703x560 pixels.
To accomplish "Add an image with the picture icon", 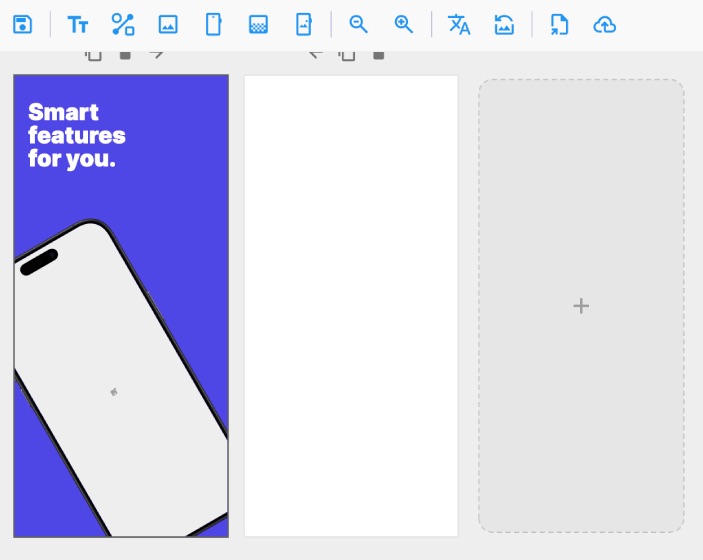I will (x=168, y=24).
